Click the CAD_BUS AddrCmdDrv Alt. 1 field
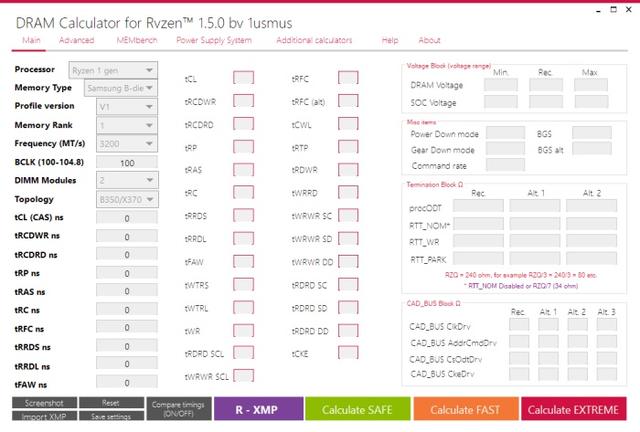Screen dimensions: 640x432 (548, 341)
